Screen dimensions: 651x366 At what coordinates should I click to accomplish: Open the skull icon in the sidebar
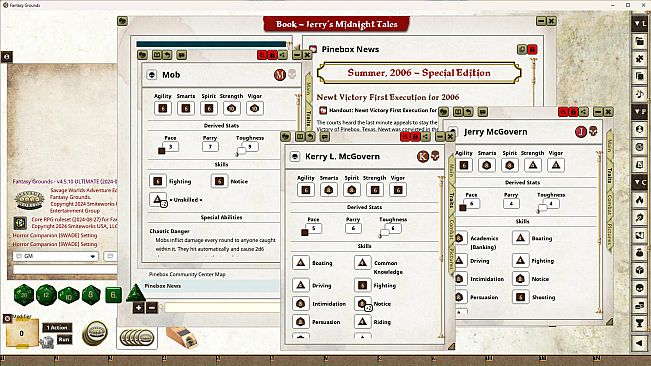(639, 288)
